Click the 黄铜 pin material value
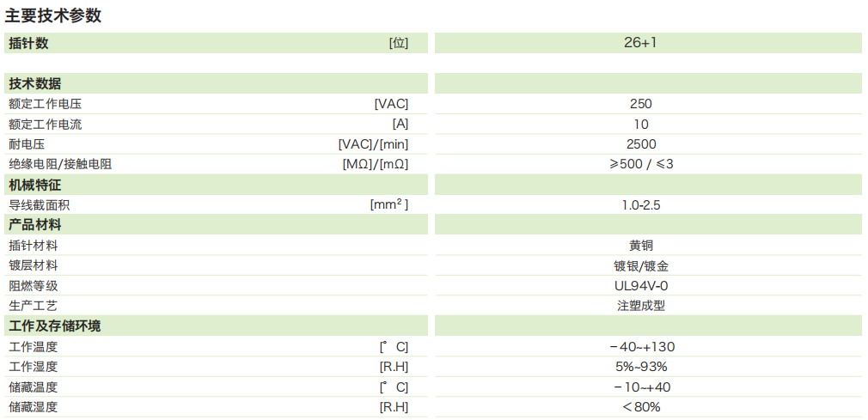868x420 pixels. tap(640, 246)
